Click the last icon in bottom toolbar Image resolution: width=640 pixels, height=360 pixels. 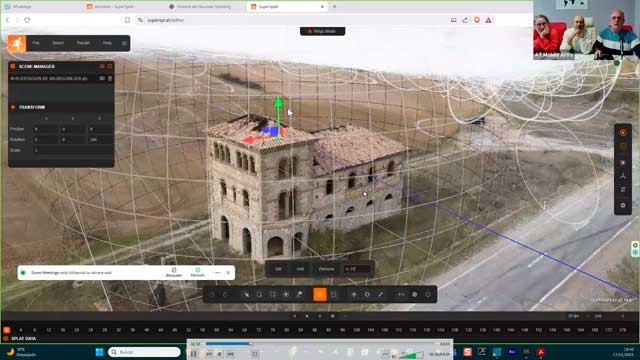(x=428, y=294)
